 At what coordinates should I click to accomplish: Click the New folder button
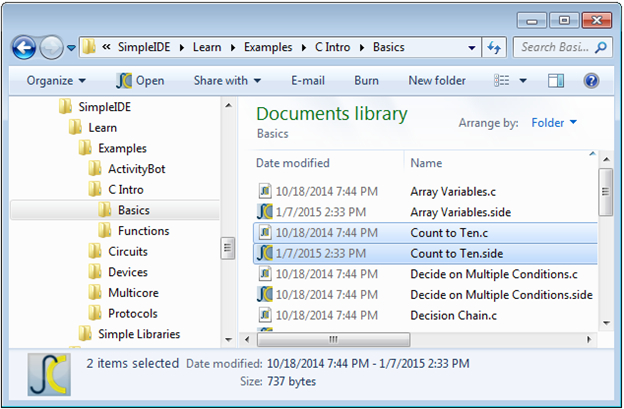coord(437,81)
